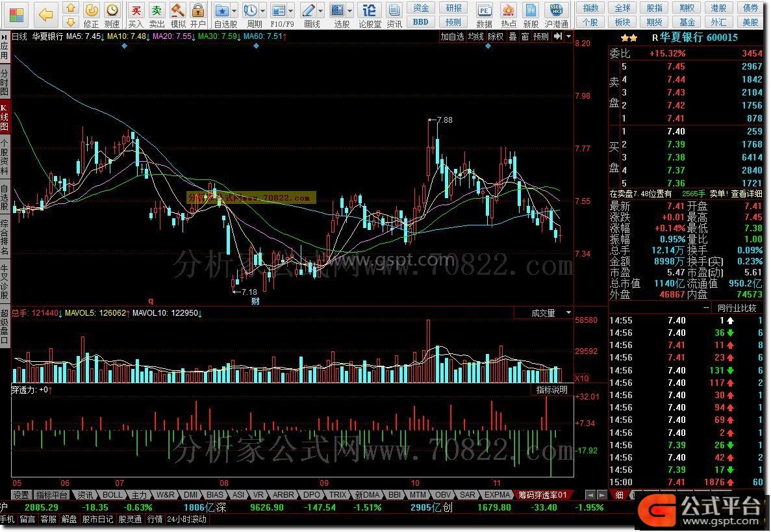Select the EXPMA indicator tab

(497, 494)
